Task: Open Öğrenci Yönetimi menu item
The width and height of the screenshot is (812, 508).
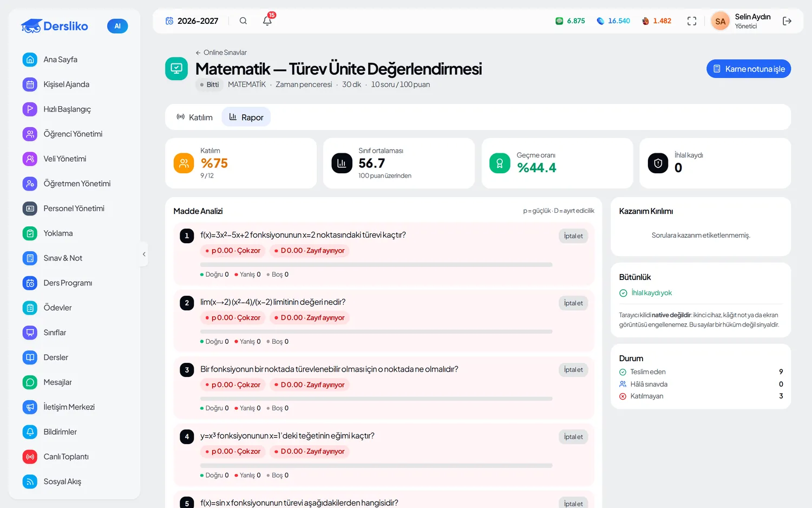Action: click(x=73, y=134)
